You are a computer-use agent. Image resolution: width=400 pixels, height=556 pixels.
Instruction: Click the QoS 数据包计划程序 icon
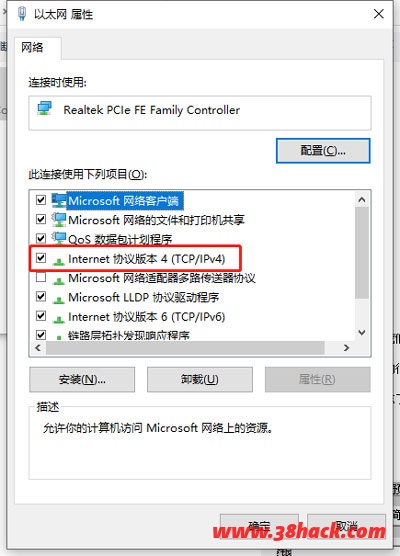[59, 238]
